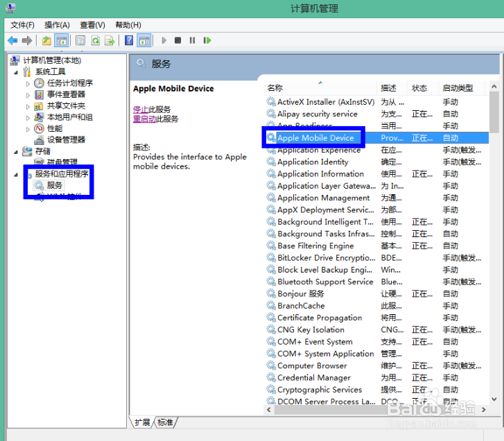
Task: Select 计算机管理(本地) root node
Action: (52, 60)
